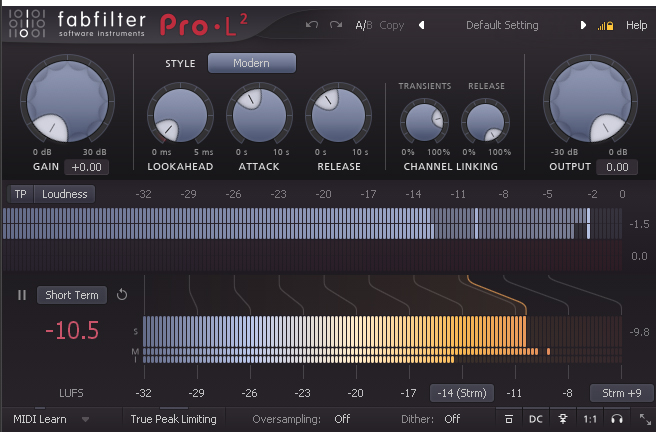Click the -11 mark on LUFS scale

(x=514, y=393)
